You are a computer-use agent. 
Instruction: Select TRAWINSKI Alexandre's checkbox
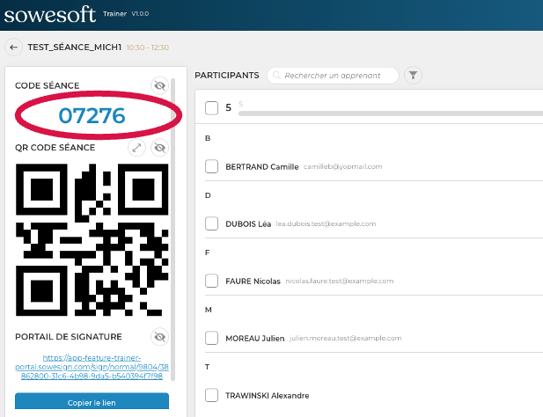pos(211,395)
